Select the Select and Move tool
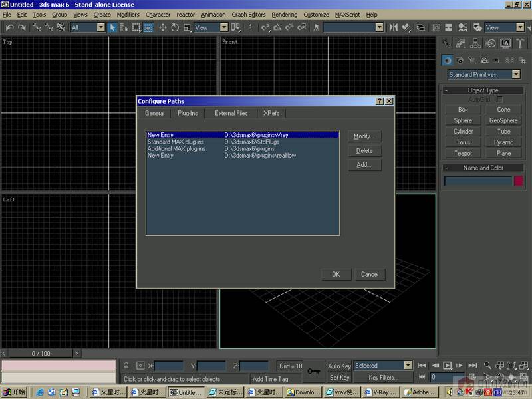 [163, 27]
